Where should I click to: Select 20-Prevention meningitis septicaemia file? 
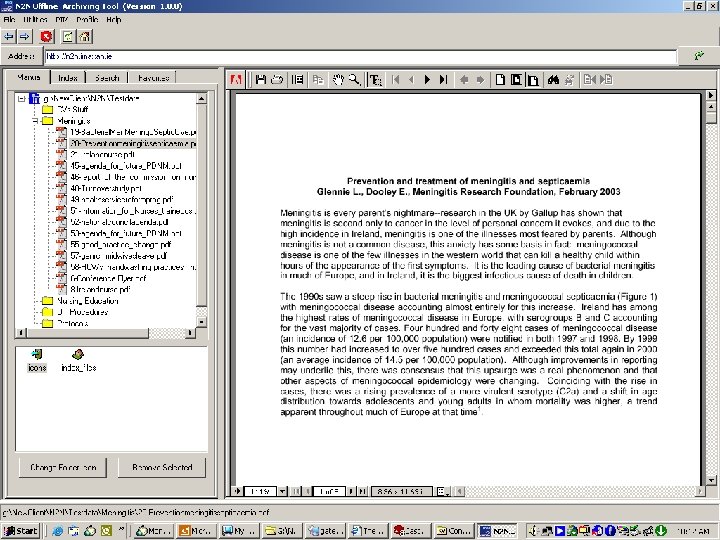pyautogui.click(x=133, y=143)
